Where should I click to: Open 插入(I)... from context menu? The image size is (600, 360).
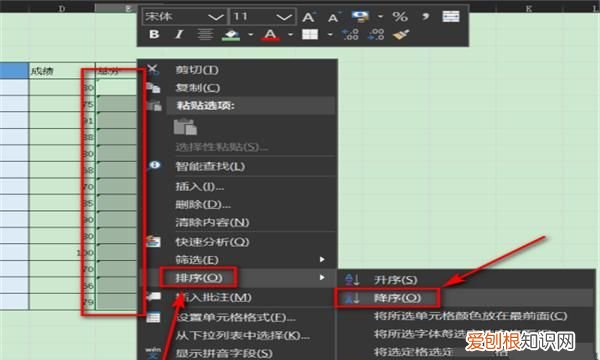click(x=200, y=186)
